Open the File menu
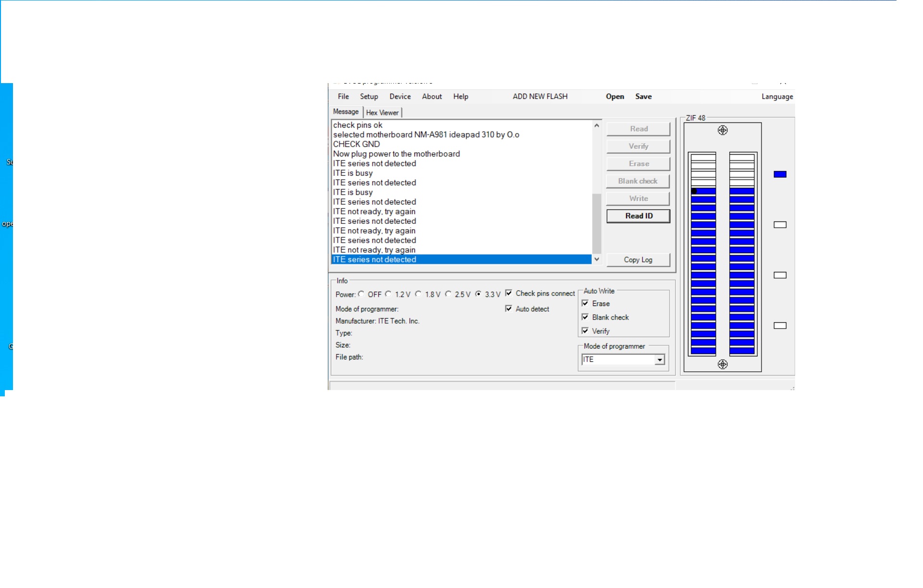 (x=343, y=97)
